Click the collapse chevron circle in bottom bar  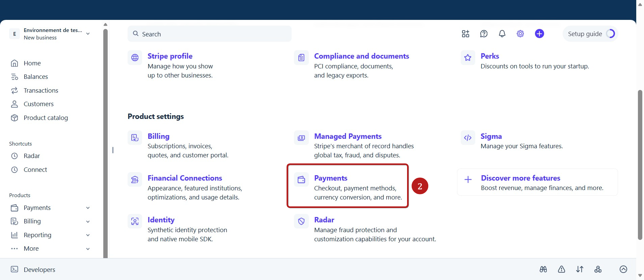coord(623,269)
